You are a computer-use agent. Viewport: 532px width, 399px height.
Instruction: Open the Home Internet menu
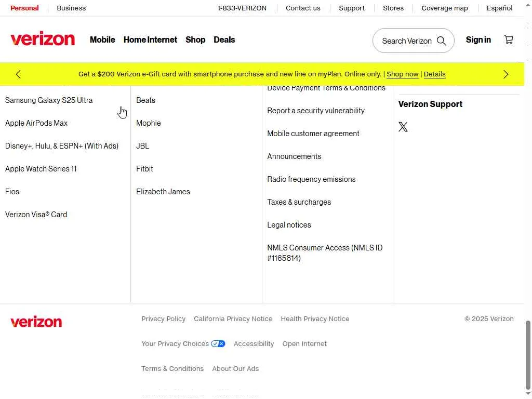150,40
